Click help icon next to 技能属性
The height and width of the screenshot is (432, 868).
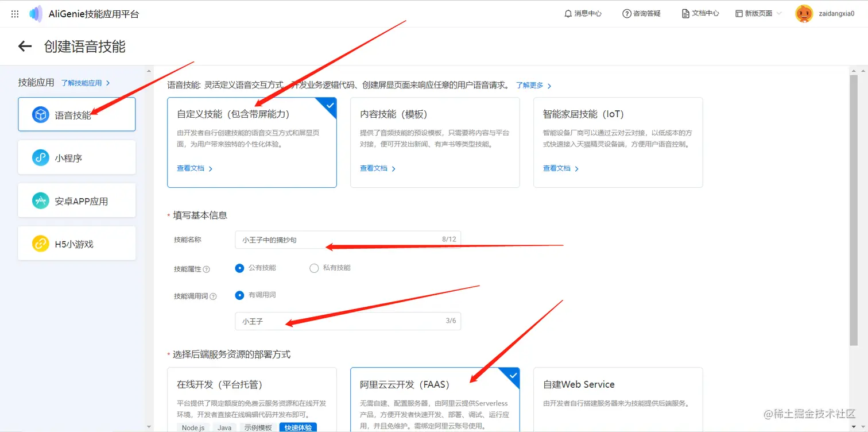click(x=207, y=269)
